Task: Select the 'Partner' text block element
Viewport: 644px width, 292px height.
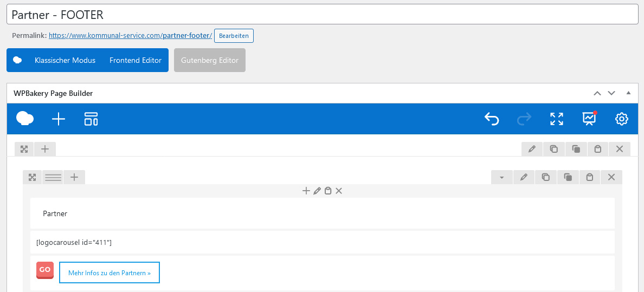Action: (323, 213)
